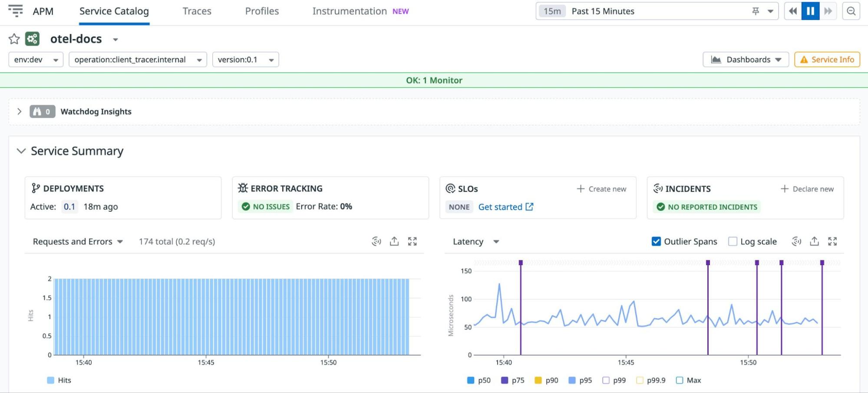Star the otel-docs service as favorite

(14, 39)
